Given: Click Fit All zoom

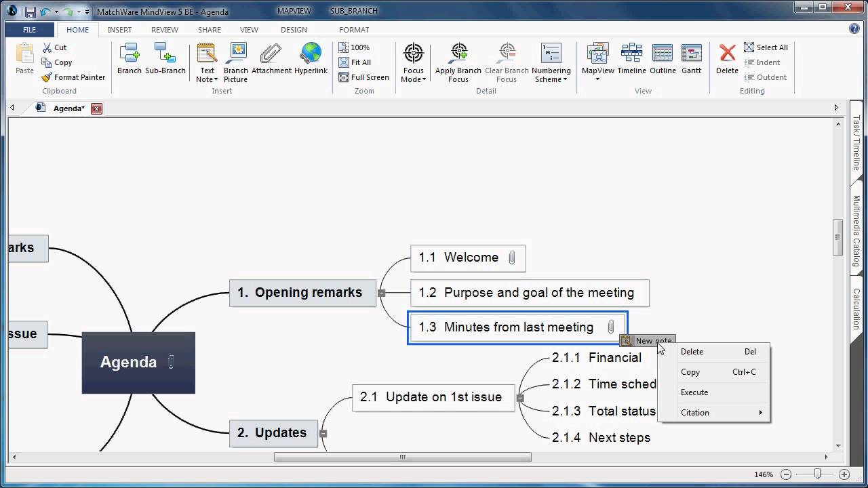Looking at the screenshot, I should pos(355,62).
